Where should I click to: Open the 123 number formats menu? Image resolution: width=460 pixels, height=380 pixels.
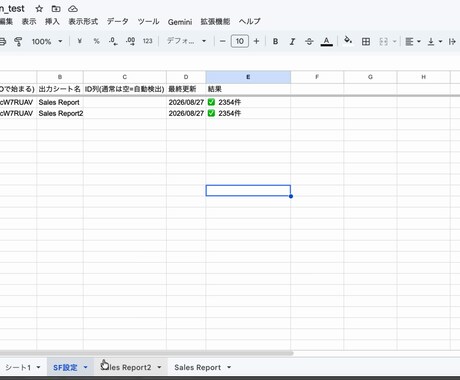pos(147,41)
